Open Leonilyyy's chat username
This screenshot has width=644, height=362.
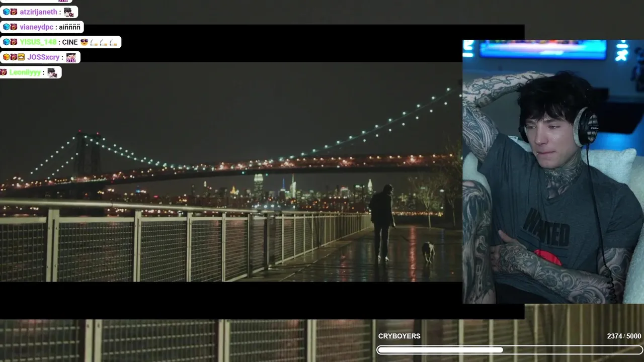pyautogui.click(x=25, y=72)
